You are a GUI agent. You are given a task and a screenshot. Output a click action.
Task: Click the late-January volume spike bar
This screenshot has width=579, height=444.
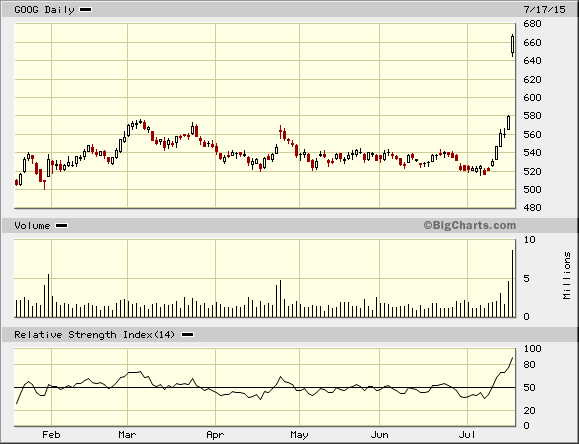(x=48, y=296)
